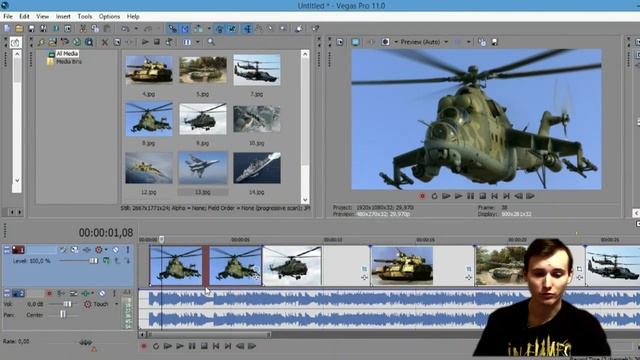The height and width of the screenshot is (360, 640).
Task: Stop media preview in Project Media toolbar
Action: [x=157, y=42]
